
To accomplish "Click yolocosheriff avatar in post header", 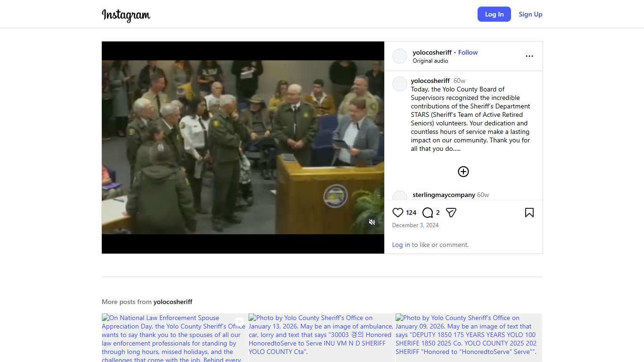I will click(x=400, y=56).
